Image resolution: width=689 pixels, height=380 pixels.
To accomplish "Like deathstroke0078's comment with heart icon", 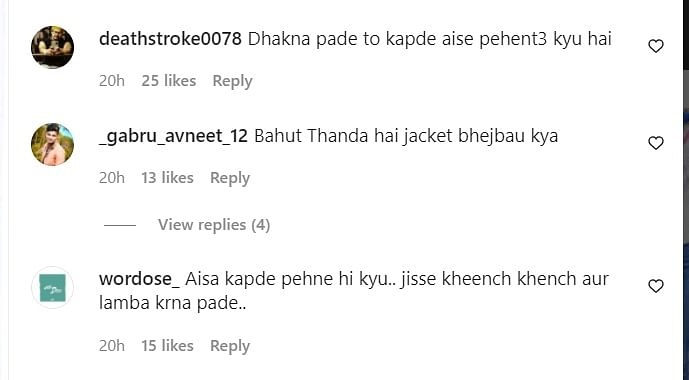I will point(656,46).
